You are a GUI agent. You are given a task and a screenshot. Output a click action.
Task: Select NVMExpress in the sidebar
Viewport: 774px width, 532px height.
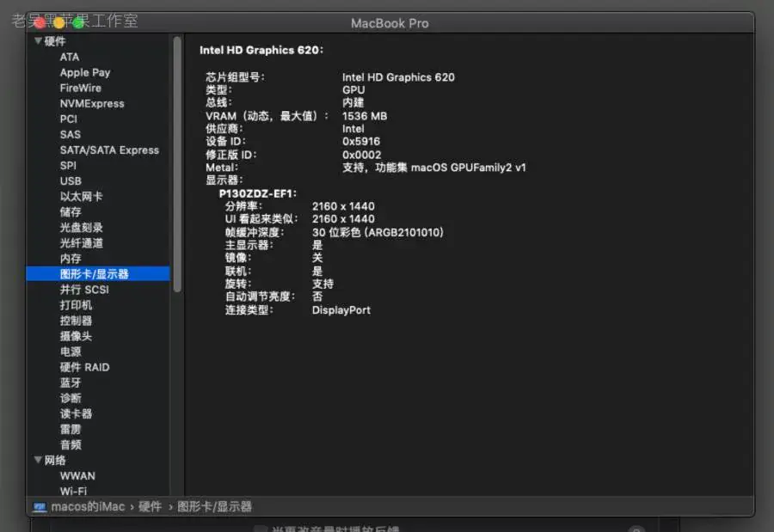tap(92, 104)
